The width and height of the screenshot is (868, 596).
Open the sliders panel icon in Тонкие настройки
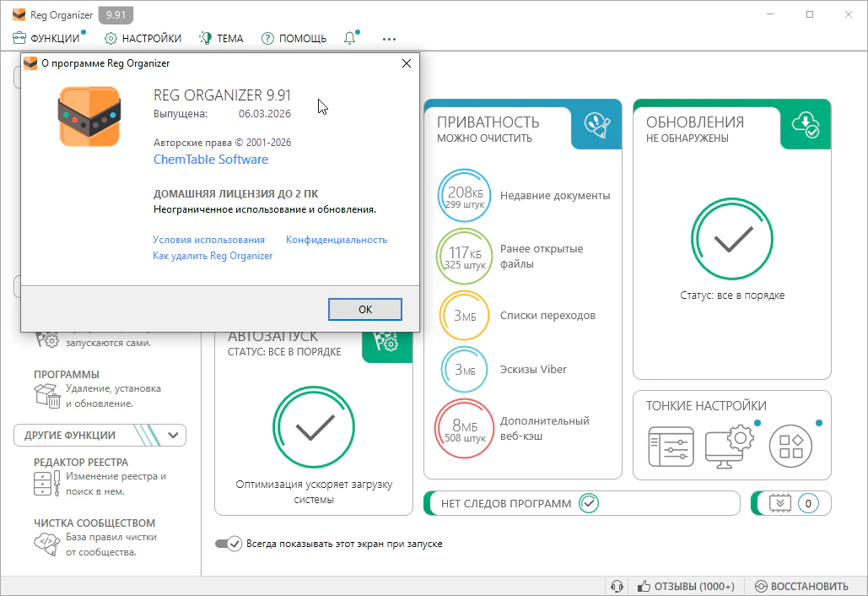pos(671,446)
